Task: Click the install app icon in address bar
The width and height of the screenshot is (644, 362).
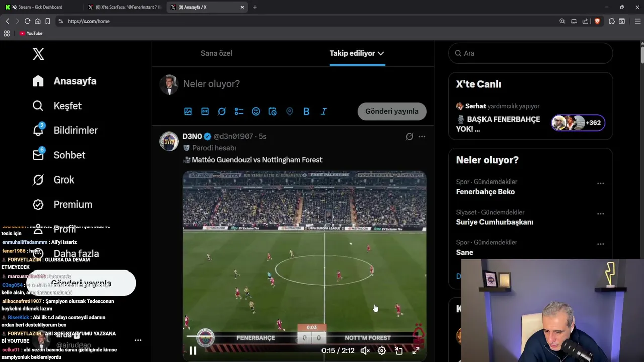Action: coord(574,21)
